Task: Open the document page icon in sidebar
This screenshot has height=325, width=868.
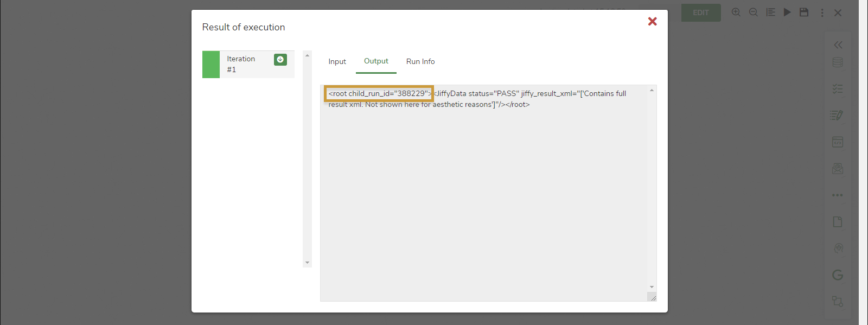Action: pos(838,222)
